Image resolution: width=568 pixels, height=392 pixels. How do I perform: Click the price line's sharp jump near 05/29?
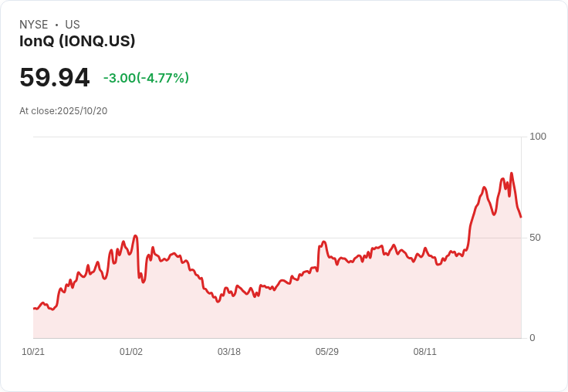click(319, 247)
